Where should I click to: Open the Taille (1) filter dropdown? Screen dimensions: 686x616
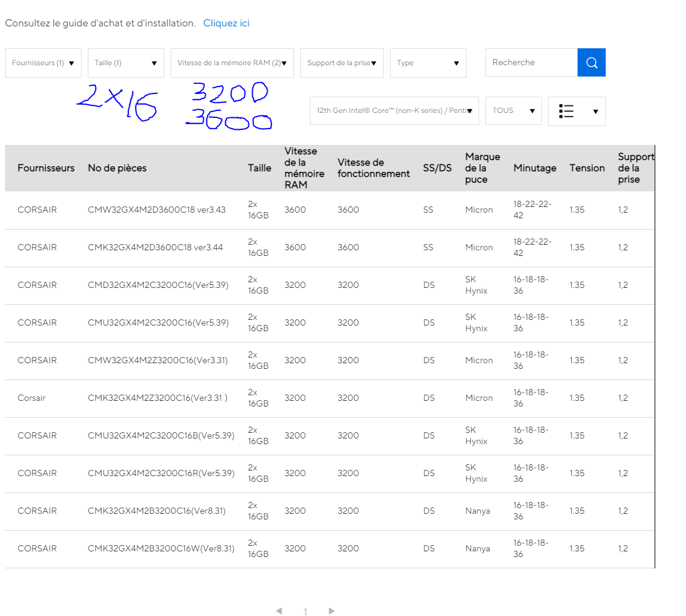pyautogui.click(x=126, y=63)
